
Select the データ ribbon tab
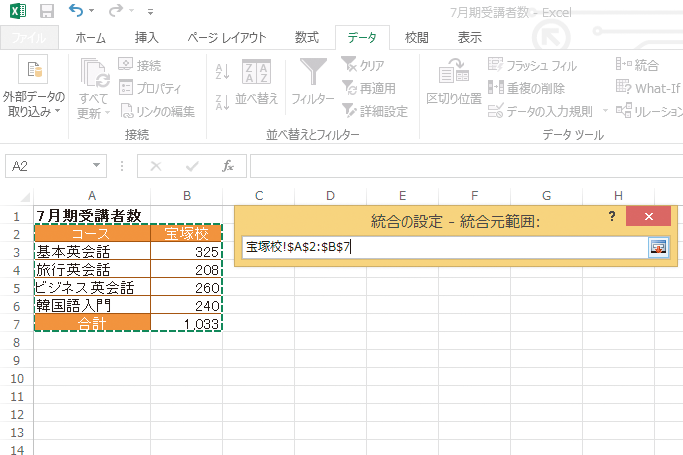362,38
